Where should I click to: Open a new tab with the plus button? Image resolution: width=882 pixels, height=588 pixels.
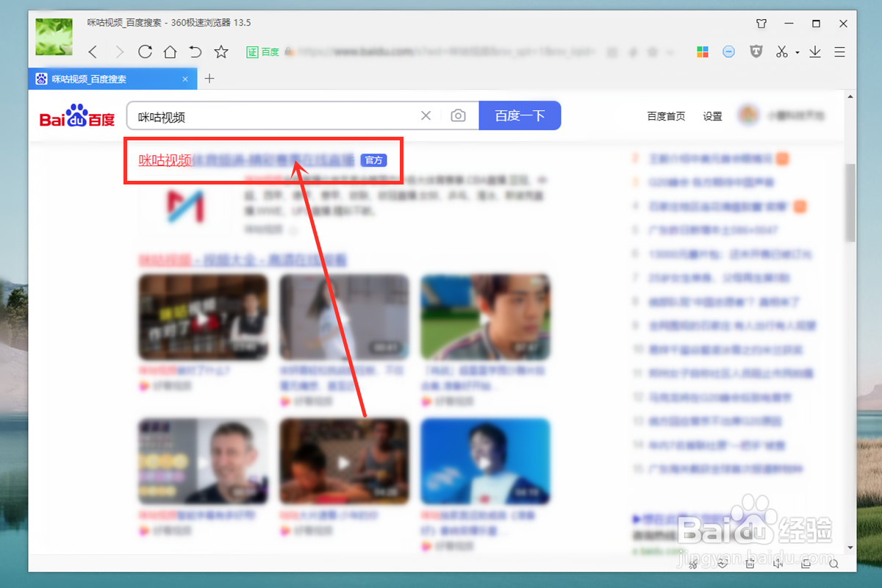coord(209,79)
